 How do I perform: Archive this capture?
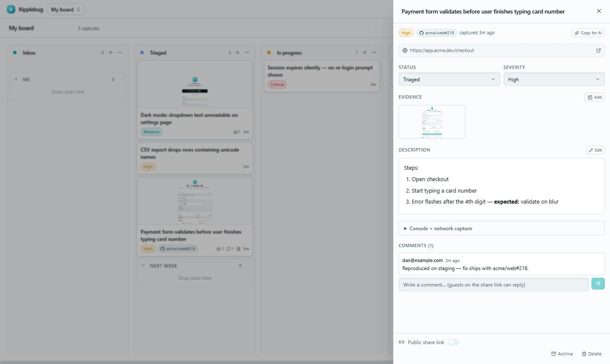click(562, 354)
